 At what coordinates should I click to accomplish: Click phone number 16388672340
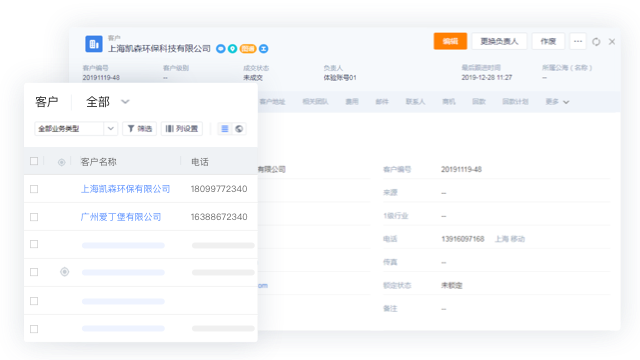tap(219, 217)
